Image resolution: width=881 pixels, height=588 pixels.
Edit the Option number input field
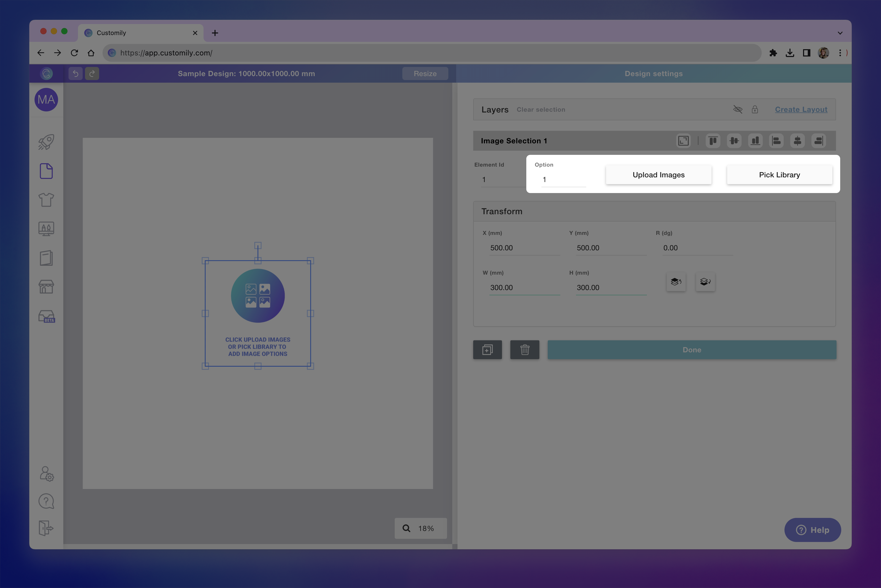tap(563, 179)
